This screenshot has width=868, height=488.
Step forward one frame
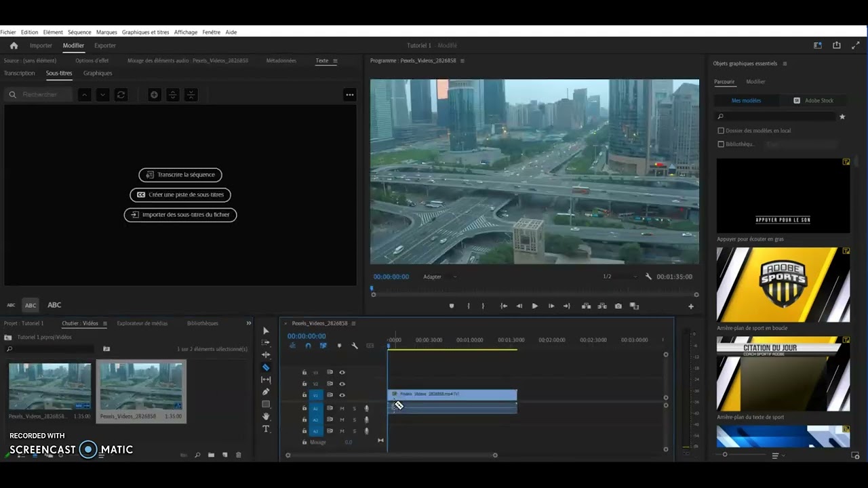point(551,306)
